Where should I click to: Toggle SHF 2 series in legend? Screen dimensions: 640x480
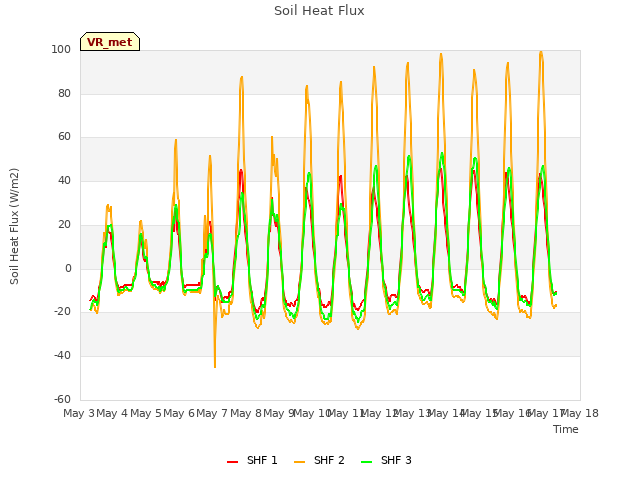pos(319,460)
